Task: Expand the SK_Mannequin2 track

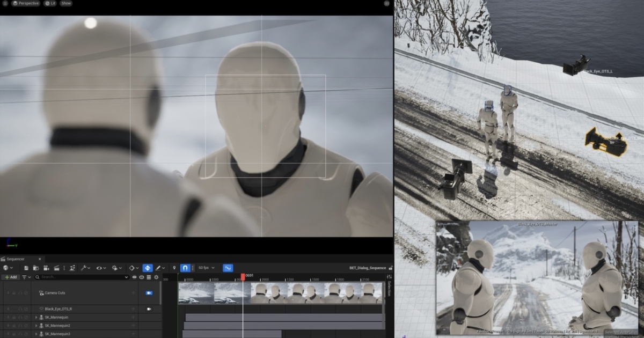Action: point(36,326)
